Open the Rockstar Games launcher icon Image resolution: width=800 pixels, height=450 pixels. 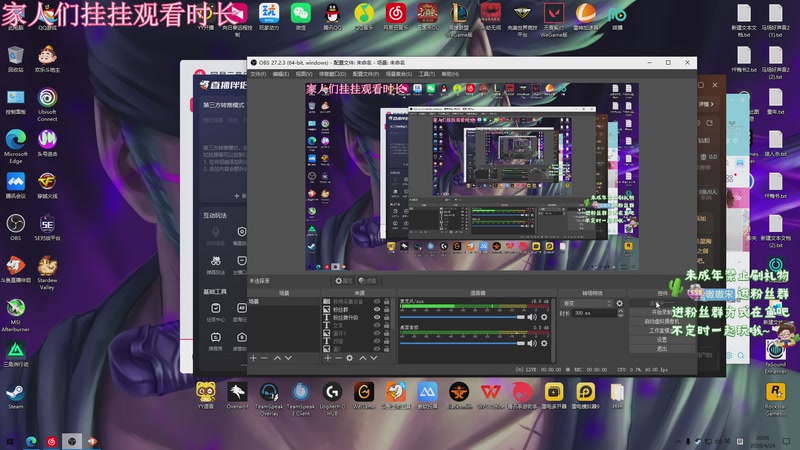[x=776, y=399]
